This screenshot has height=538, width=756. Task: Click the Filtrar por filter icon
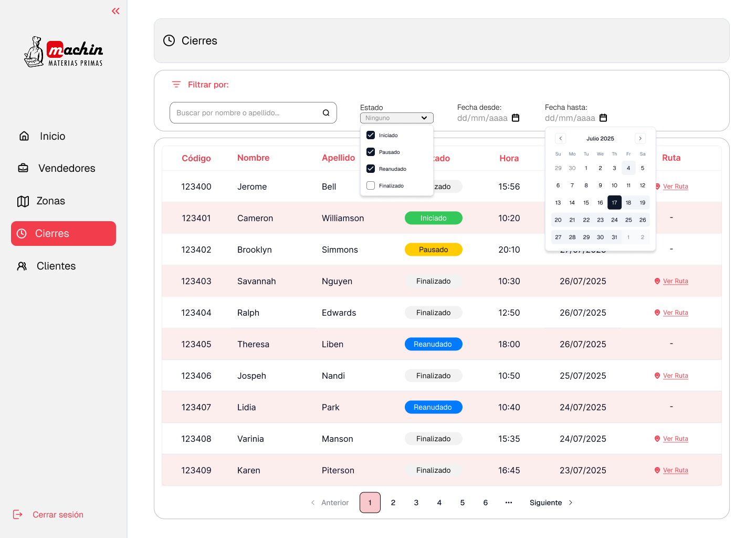(176, 85)
